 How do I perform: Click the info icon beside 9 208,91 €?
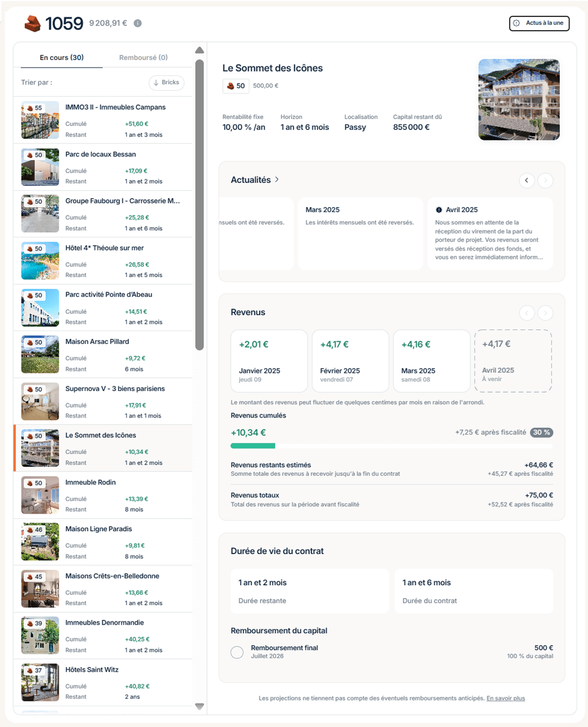(137, 24)
